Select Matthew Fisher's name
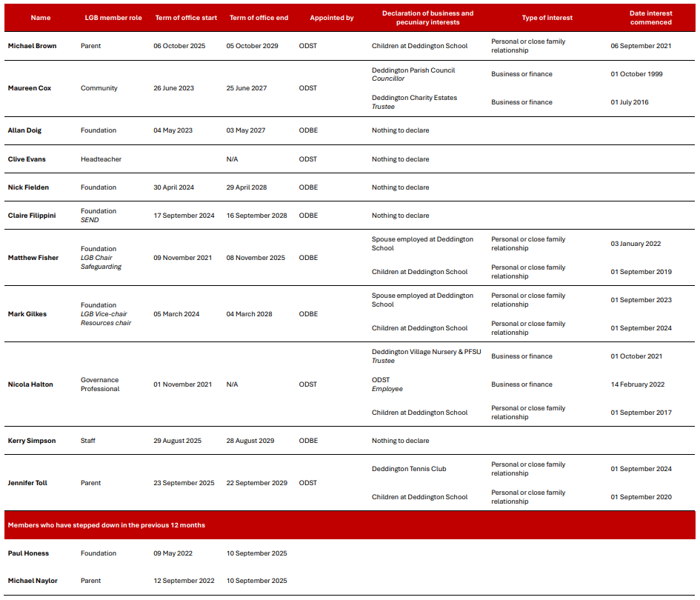Viewport: 700px width, 600px height. coord(33,258)
